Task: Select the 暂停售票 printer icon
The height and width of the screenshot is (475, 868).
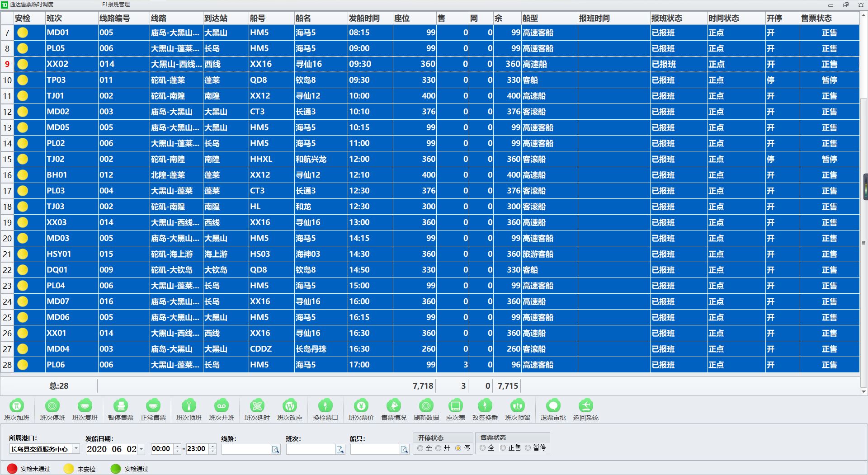Action: tap(120, 406)
